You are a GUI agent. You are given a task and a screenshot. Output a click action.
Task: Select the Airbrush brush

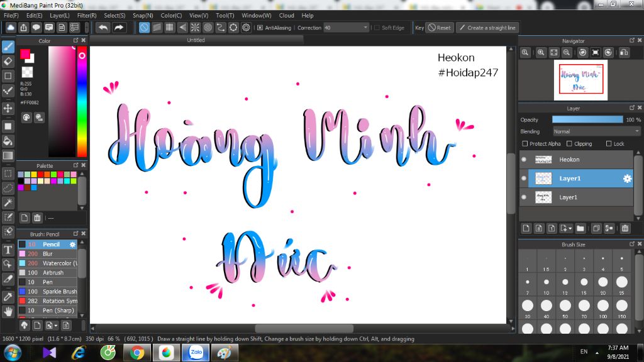[48, 273]
